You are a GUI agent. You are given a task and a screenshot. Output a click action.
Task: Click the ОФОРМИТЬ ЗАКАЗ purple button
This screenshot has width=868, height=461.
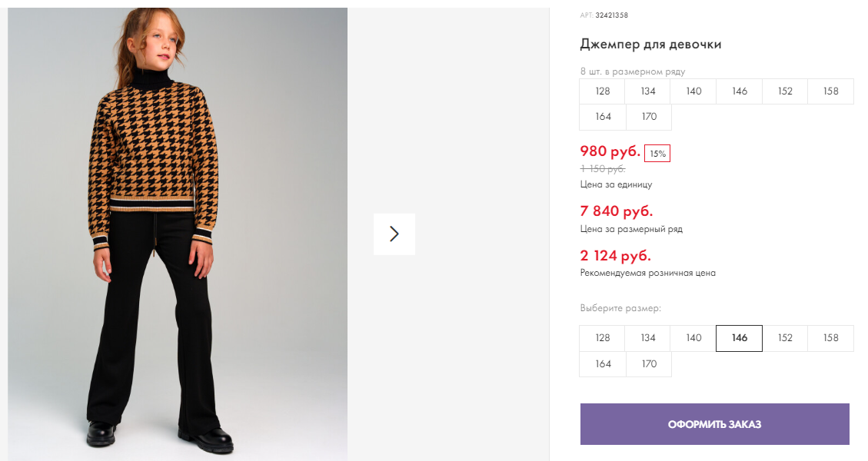tap(715, 424)
